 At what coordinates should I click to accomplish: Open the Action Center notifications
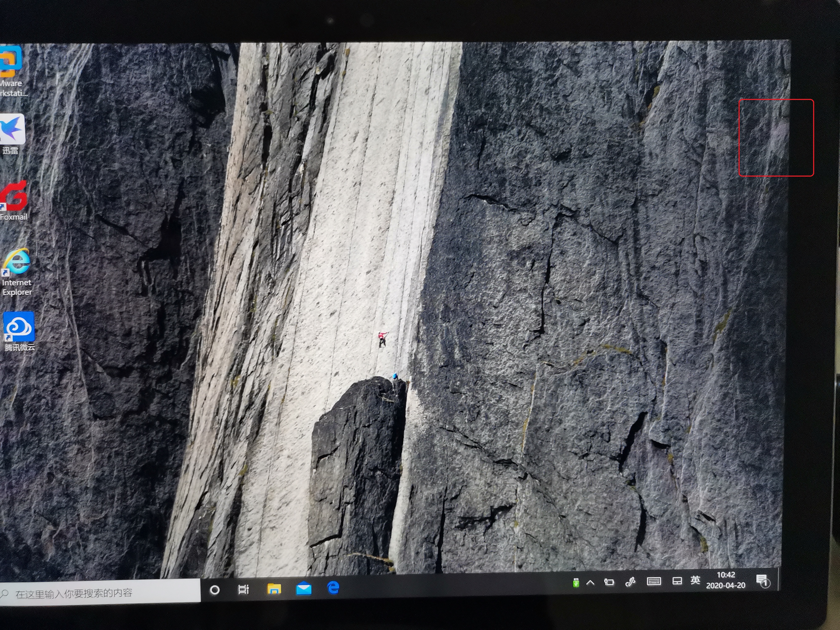tap(762, 581)
